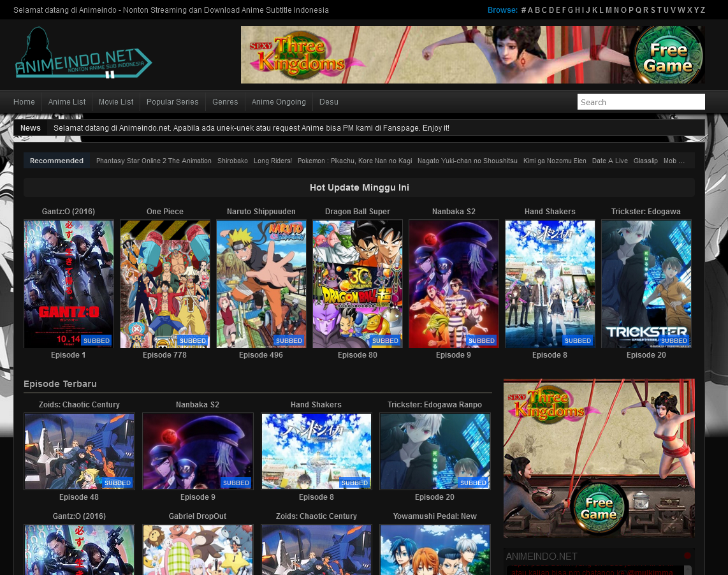Viewport: 728px width, 575px height.
Task: Open Trickster: Edogawa Ranpo latest episode thumbnail
Action: click(x=435, y=451)
